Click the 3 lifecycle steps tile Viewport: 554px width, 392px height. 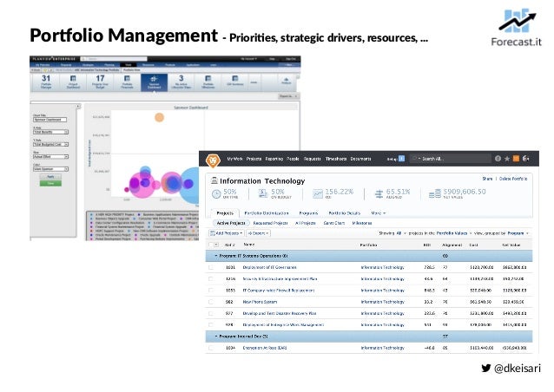[x=181, y=82]
